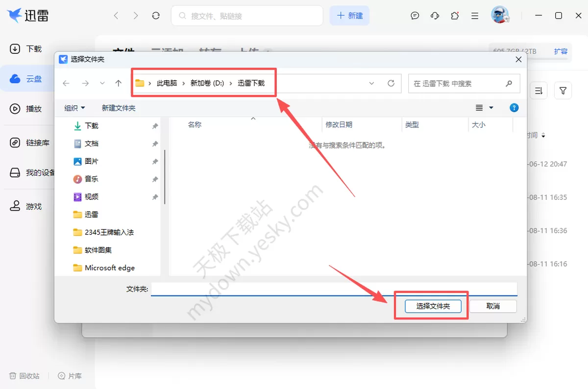The height and width of the screenshot is (389, 588).
Task: Open 片库 at the bottom of the sidebar
Action: coord(70,376)
